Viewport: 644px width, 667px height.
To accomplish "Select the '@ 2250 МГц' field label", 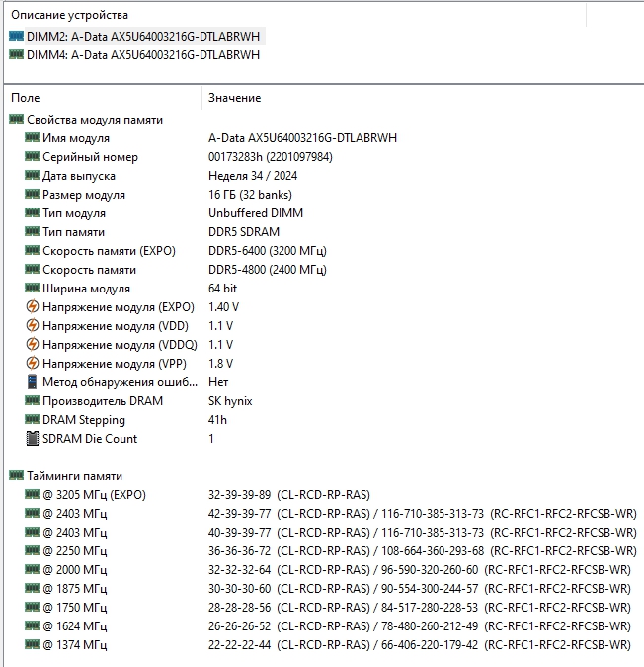I will 74,551.
